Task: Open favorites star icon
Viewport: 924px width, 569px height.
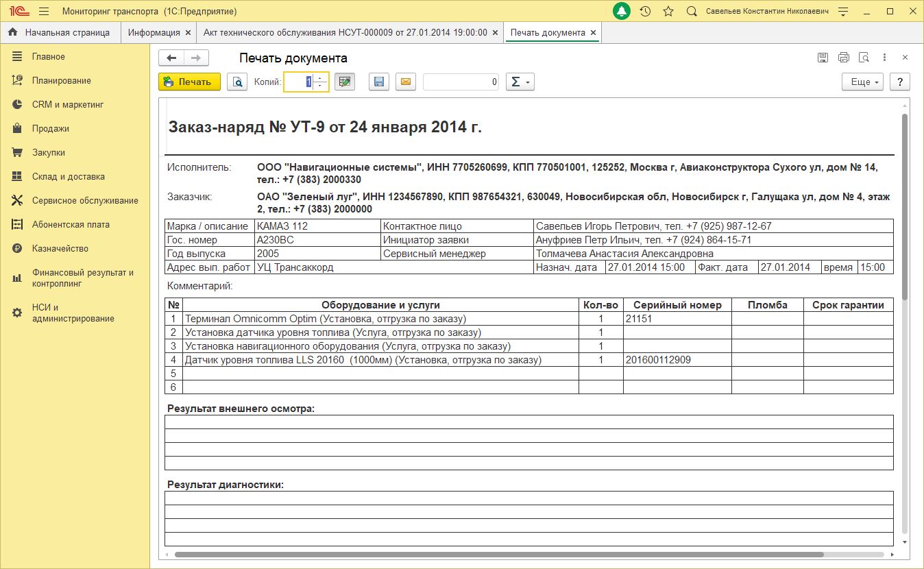Action: pos(668,12)
